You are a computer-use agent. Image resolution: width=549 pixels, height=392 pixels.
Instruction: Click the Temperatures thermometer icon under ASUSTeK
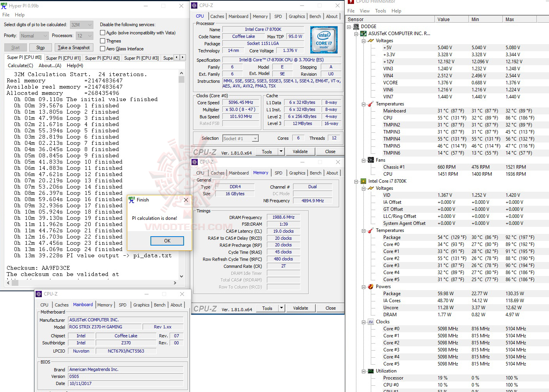coord(371,104)
